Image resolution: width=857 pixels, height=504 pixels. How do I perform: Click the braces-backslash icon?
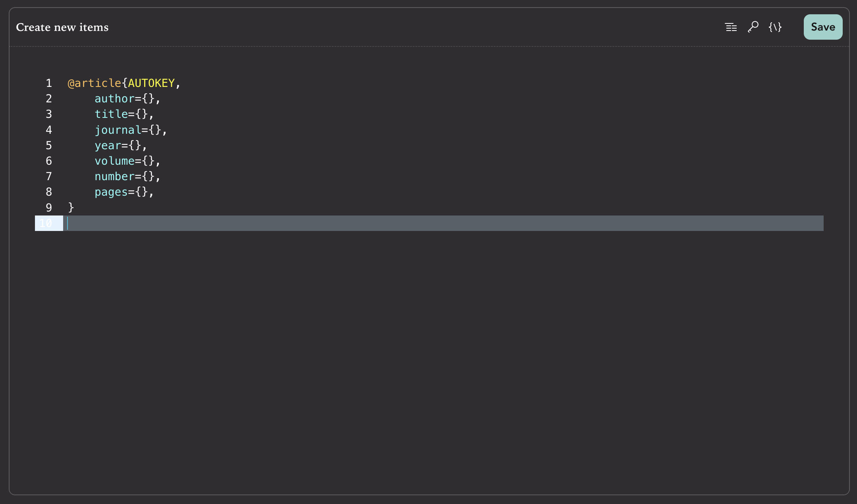point(775,27)
